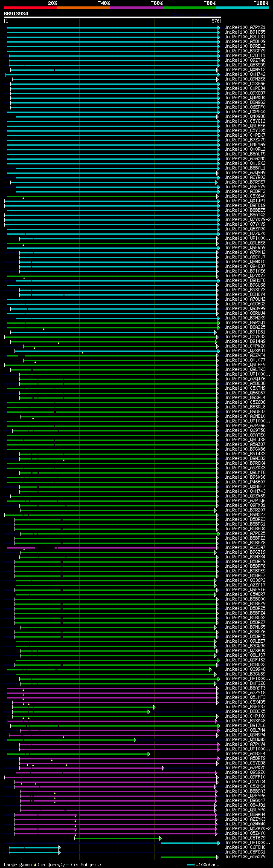
Task: Select hit label UniRef100_Q7Y0V7
Action: [x=245, y=276]
